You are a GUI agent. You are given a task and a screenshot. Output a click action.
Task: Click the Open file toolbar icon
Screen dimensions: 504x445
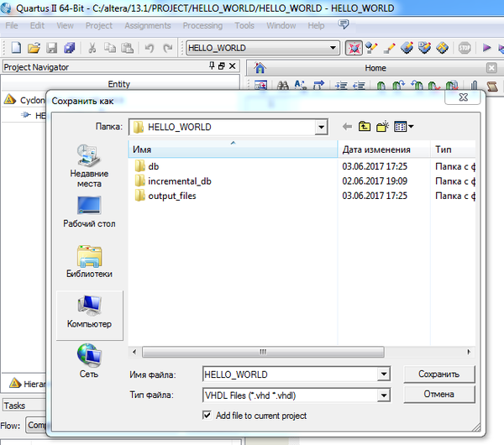point(34,48)
